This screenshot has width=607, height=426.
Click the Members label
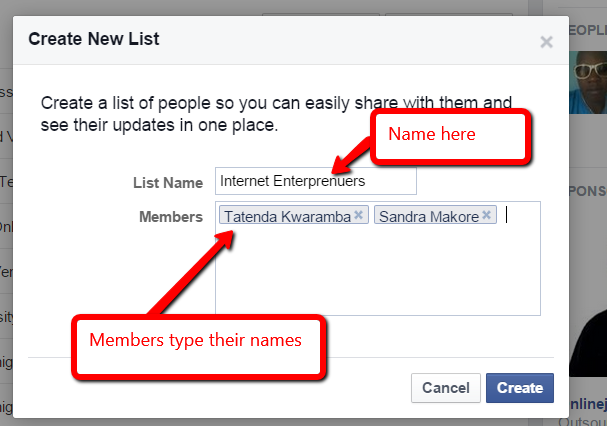click(x=171, y=217)
